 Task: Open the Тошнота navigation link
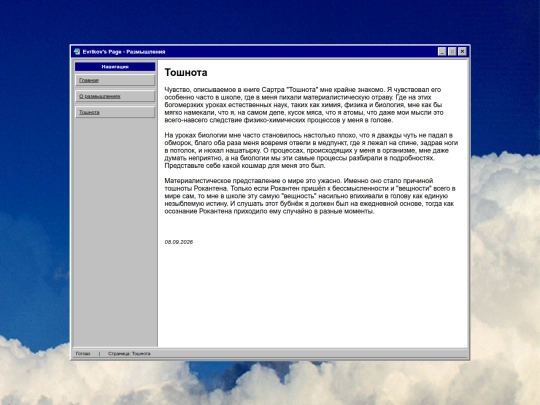(x=115, y=112)
